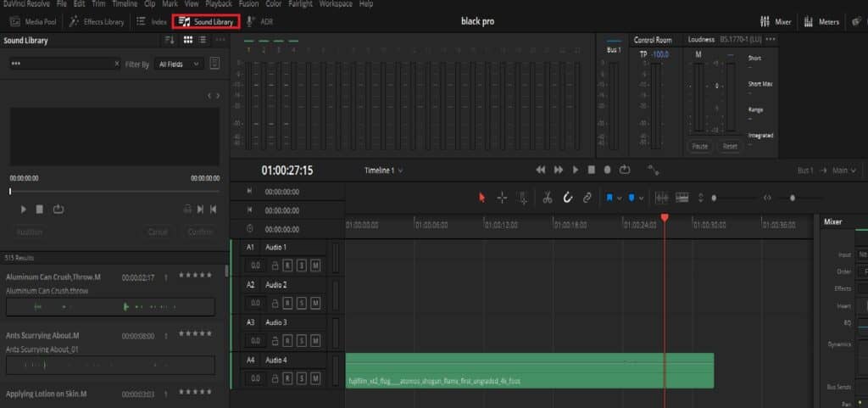Open Loudness panel three-dot options

point(771,40)
